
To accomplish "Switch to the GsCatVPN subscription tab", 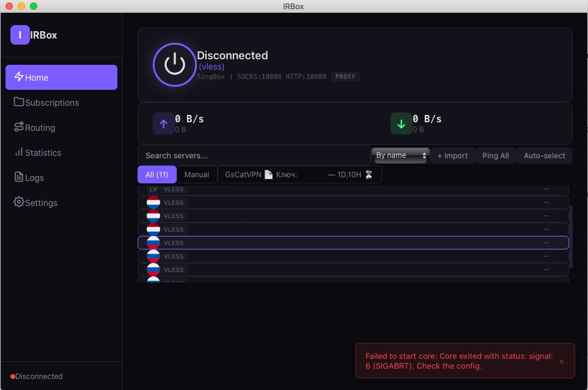I will click(x=300, y=174).
